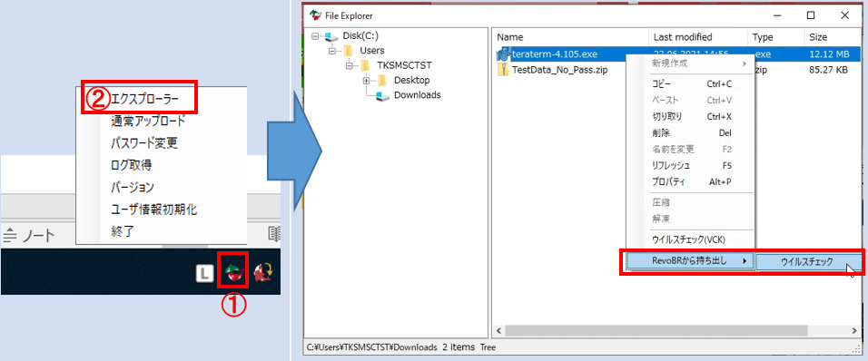Expand the Desktop folder node
This screenshot has height=361, width=868.
coord(366,80)
